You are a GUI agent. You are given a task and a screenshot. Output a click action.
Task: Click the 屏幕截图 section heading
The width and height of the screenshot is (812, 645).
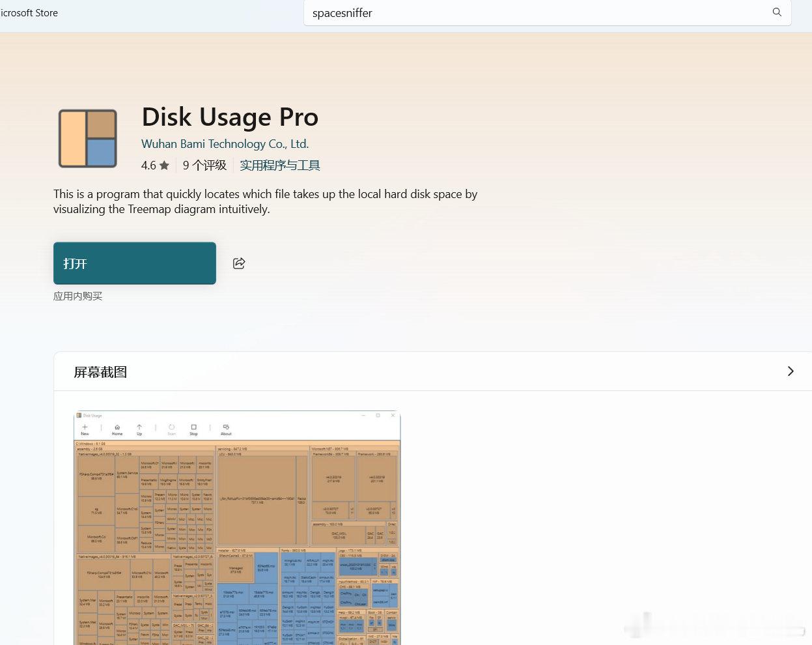tap(100, 372)
